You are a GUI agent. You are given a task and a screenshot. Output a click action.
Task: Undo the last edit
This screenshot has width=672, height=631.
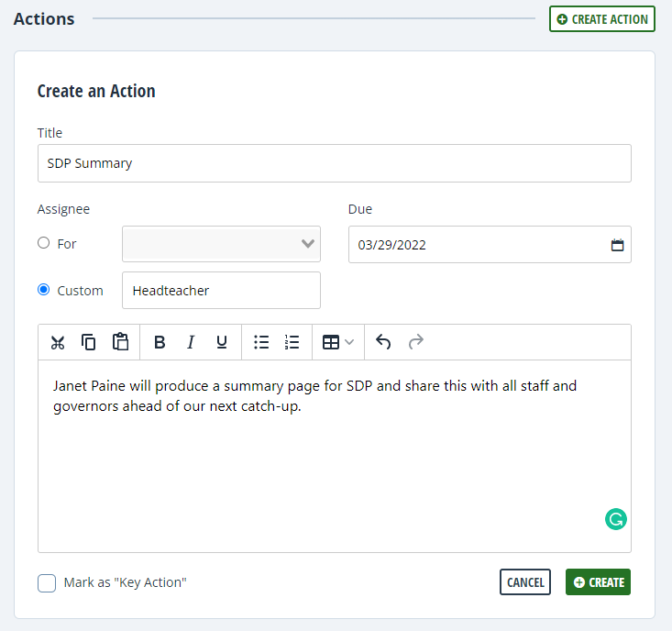(x=383, y=342)
